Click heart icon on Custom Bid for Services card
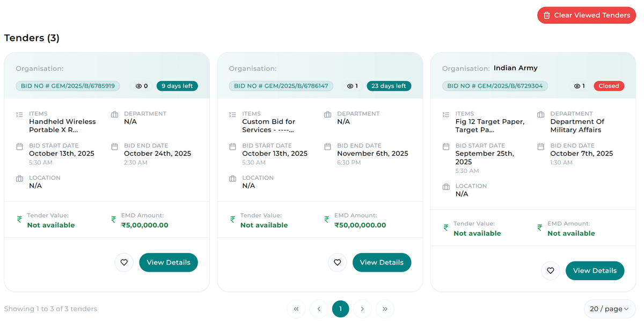Image resolution: width=644 pixels, height=321 pixels. (337, 262)
